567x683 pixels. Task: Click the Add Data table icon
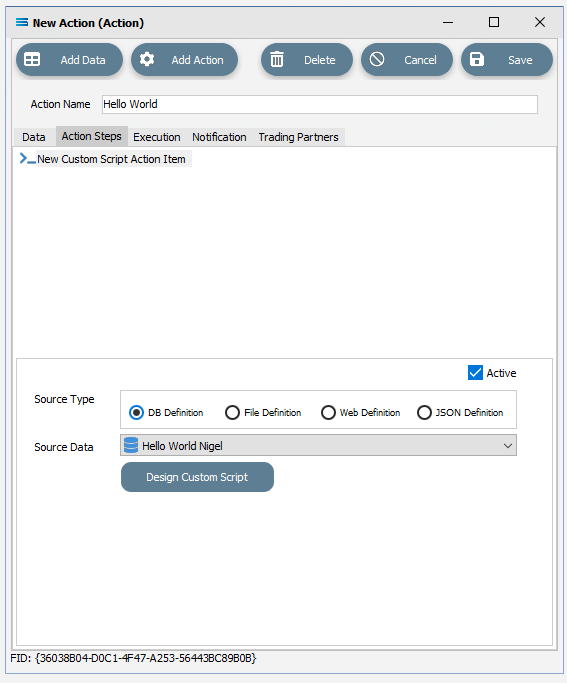[x=32, y=59]
